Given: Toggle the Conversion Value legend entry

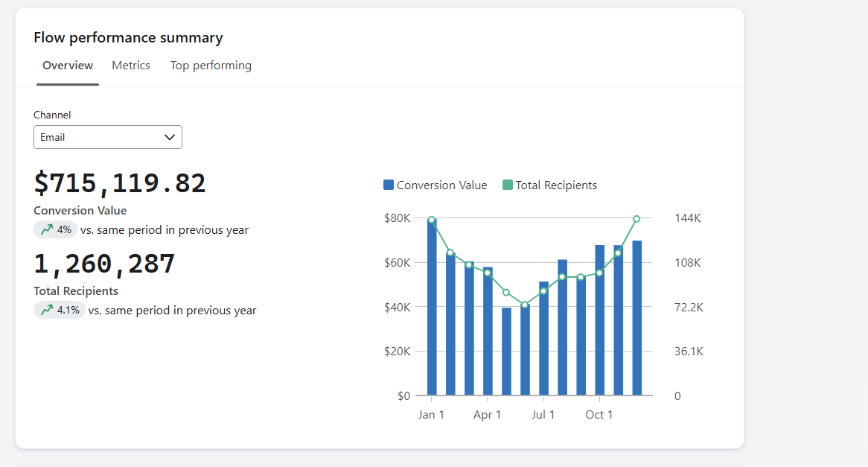Looking at the screenshot, I should click(435, 185).
